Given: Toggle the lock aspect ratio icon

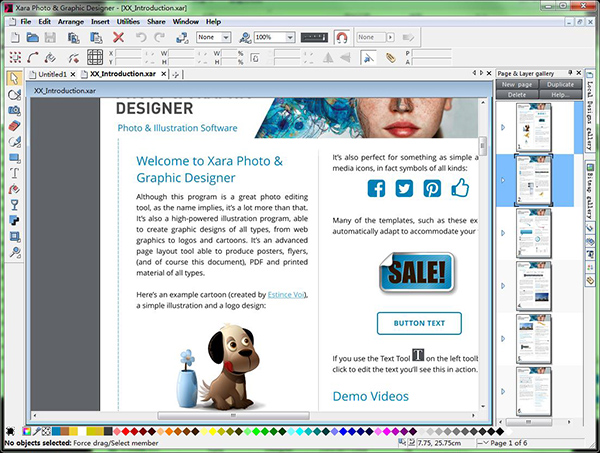Looking at the screenshot, I should [x=254, y=58].
